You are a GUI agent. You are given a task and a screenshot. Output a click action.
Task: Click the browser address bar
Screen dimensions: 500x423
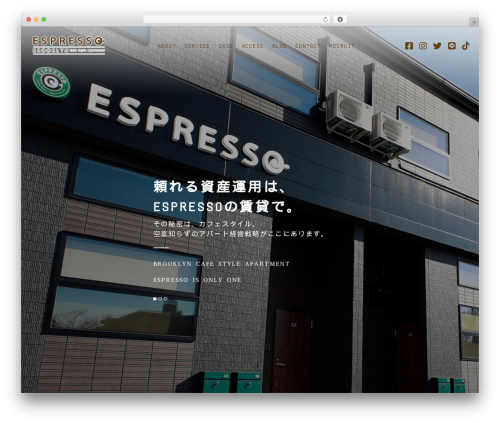pos(237,19)
